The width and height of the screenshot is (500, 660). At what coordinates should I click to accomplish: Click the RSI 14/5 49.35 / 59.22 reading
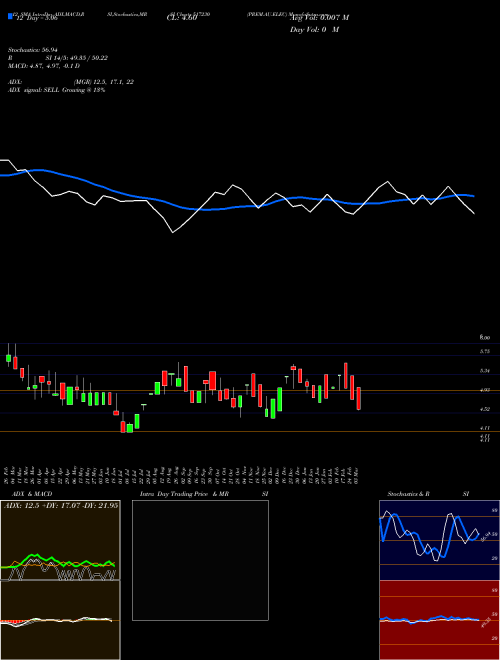(x=58, y=58)
